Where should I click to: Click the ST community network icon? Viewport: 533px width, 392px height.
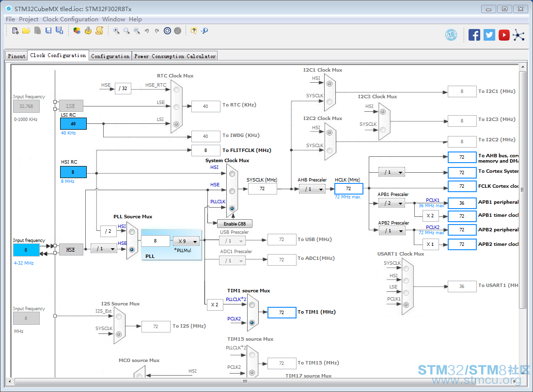pos(519,35)
